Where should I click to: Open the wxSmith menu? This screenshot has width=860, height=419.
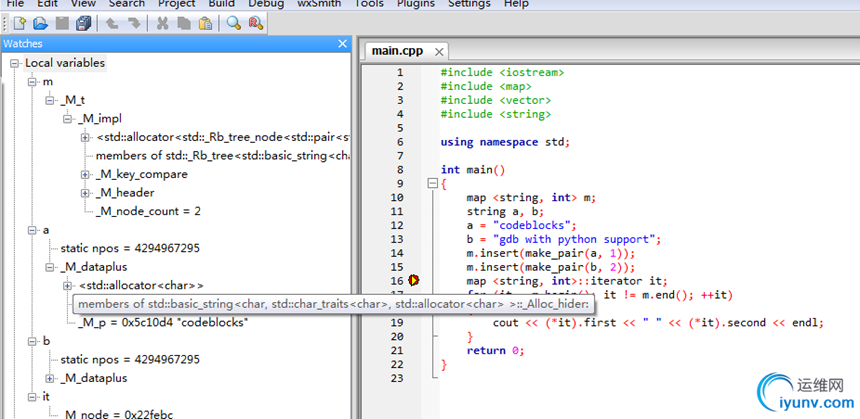tap(319, 4)
